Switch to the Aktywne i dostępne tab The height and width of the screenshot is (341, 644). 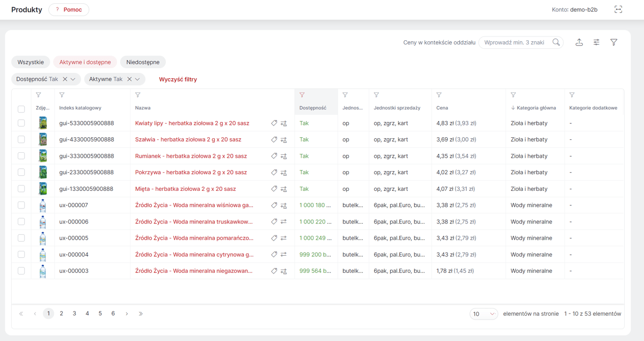click(85, 62)
